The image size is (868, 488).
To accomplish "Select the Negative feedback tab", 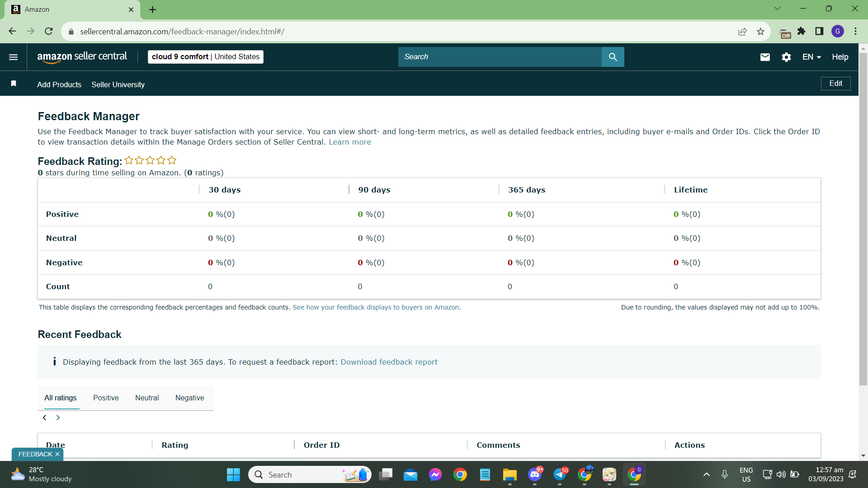I will [190, 398].
